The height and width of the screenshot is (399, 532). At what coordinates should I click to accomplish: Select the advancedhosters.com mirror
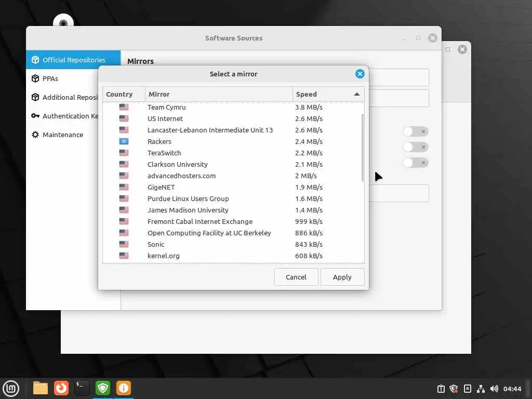pos(233,176)
